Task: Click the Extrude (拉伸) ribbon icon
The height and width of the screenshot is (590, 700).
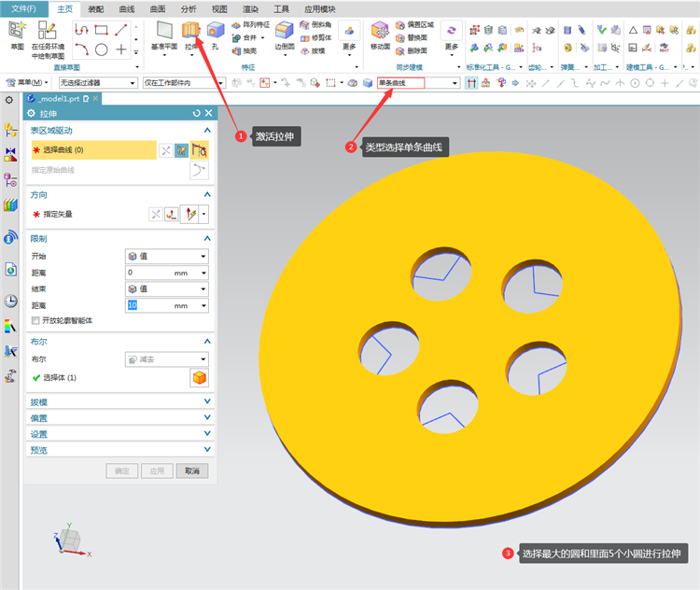Action: click(x=191, y=31)
